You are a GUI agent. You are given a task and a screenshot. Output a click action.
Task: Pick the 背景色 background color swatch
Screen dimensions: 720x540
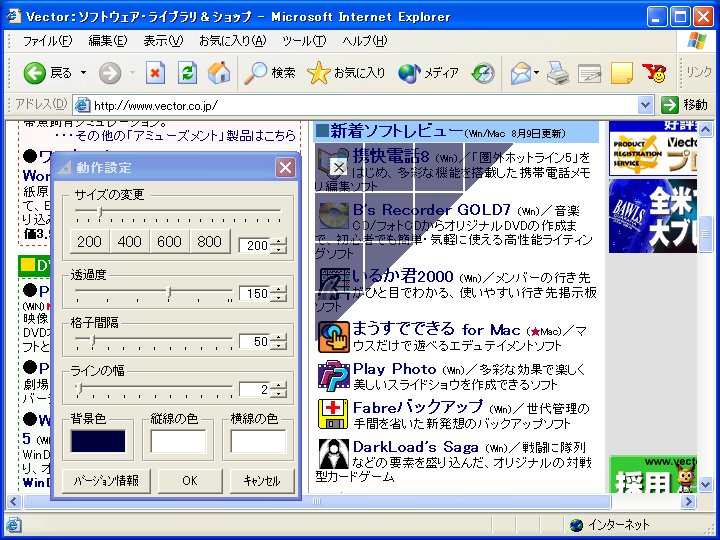98,441
